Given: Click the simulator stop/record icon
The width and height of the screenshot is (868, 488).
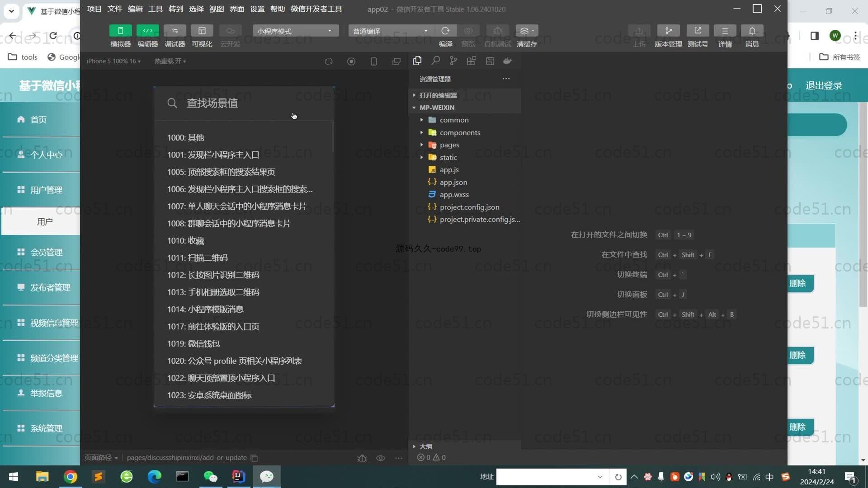Looking at the screenshot, I should tap(351, 61).
